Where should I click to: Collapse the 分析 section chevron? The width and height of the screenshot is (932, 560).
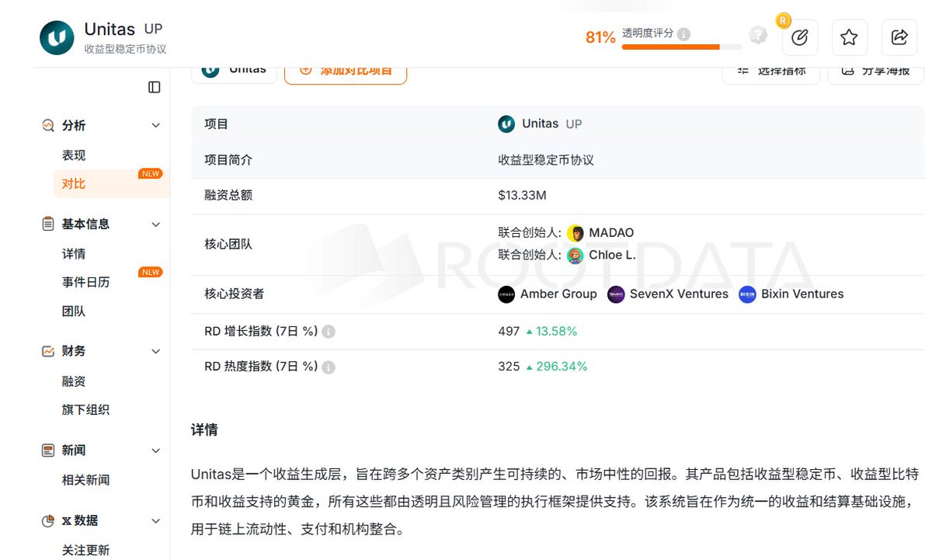click(155, 125)
